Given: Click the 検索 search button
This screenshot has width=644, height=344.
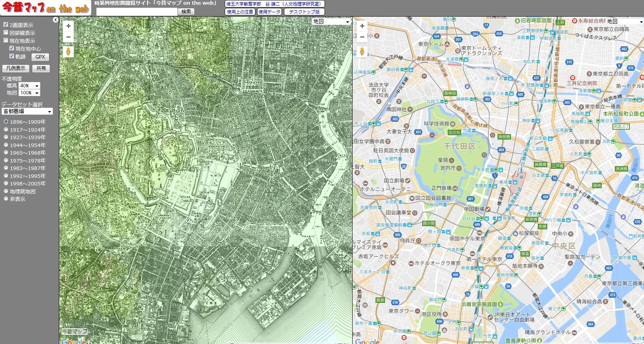Looking at the screenshot, I should (186, 12).
